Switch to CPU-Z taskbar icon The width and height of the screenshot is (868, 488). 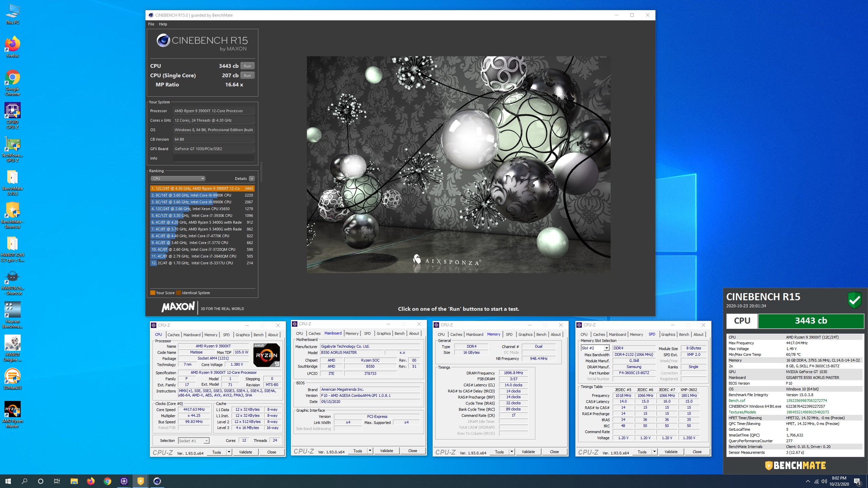[x=124, y=481]
